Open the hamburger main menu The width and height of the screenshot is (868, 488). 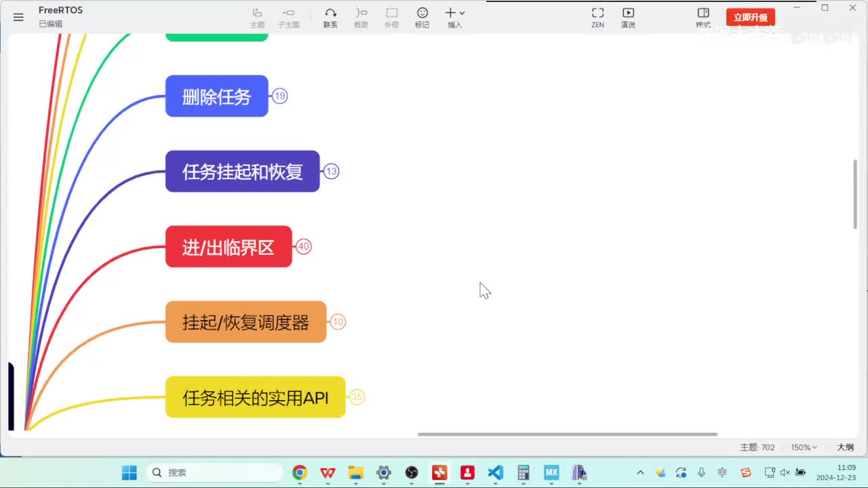point(18,17)
